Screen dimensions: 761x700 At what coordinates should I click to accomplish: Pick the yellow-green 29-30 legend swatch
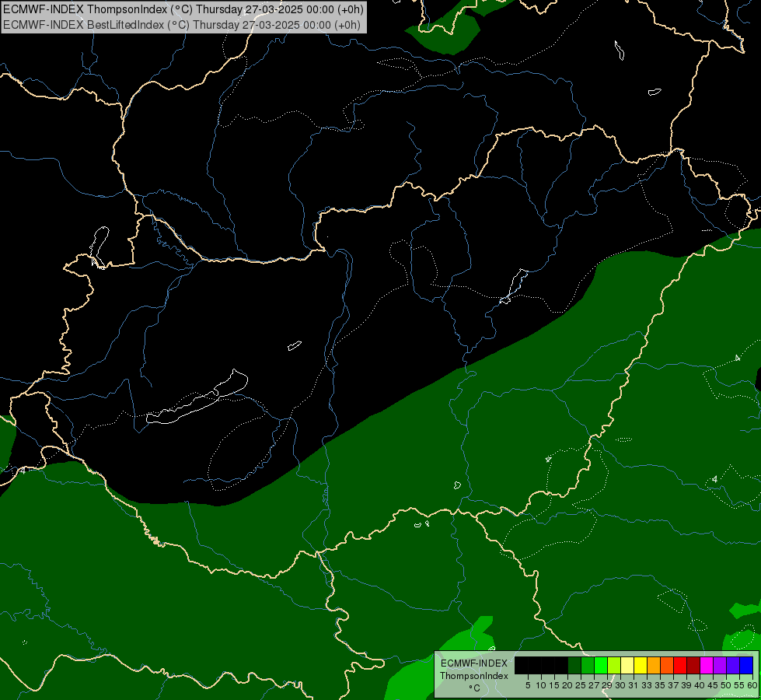point(614,665)
